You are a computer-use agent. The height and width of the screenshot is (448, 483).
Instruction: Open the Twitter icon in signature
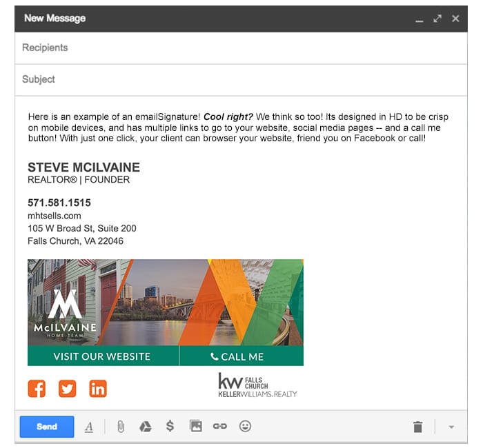click(68, 389)
